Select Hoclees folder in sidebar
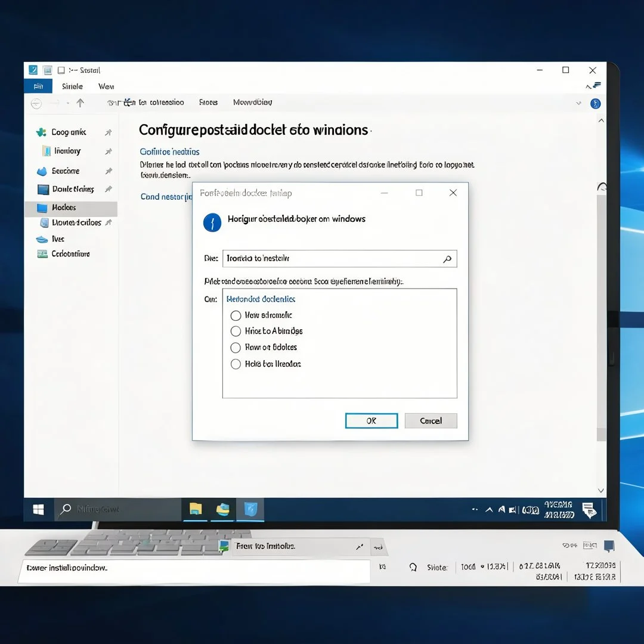 click(x=71, y=208)
